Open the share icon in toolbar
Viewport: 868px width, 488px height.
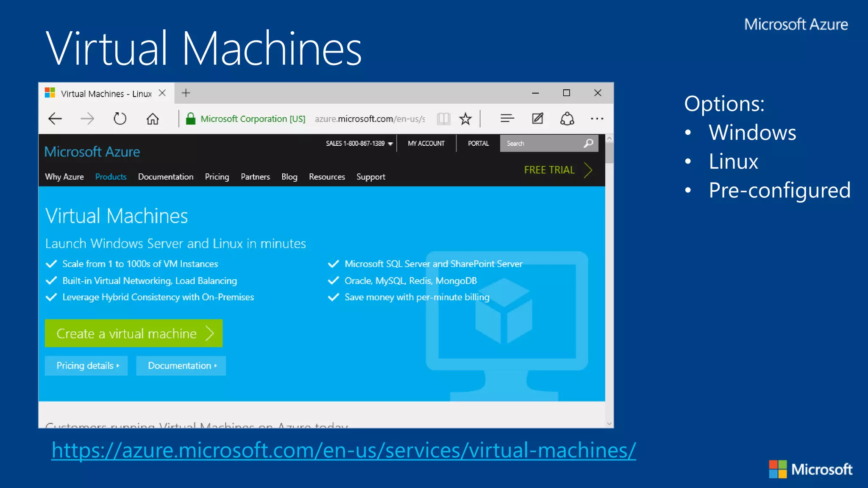567,119
